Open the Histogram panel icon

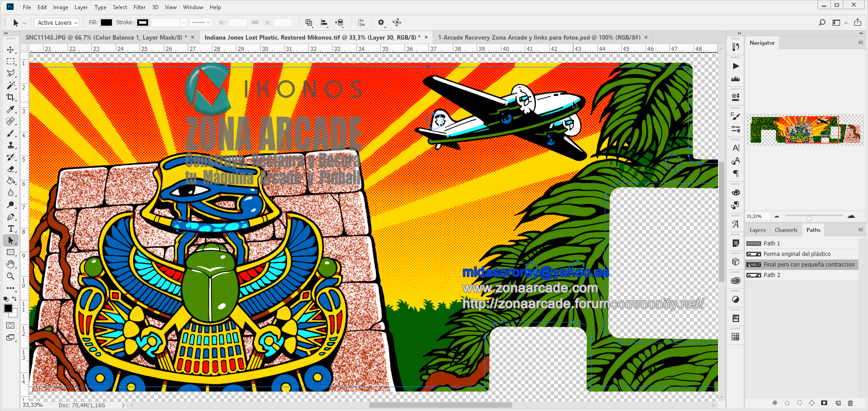click(x=735, y=79)
